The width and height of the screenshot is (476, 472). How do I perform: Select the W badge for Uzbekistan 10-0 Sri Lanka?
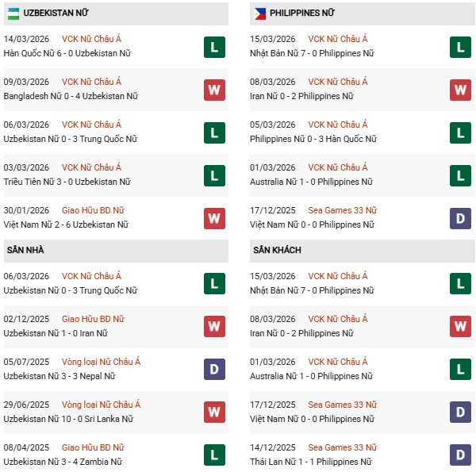click(213, 413)
